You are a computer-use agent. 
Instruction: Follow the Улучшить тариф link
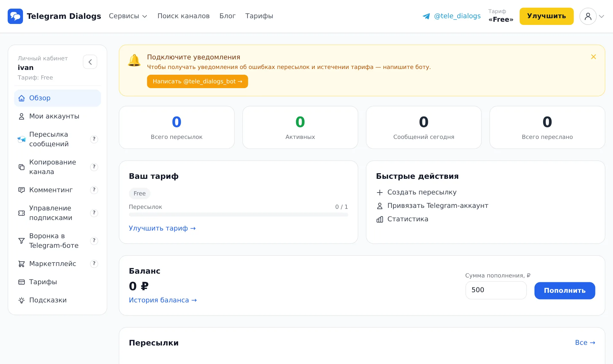pyautogui.click(x=162, y=228)
